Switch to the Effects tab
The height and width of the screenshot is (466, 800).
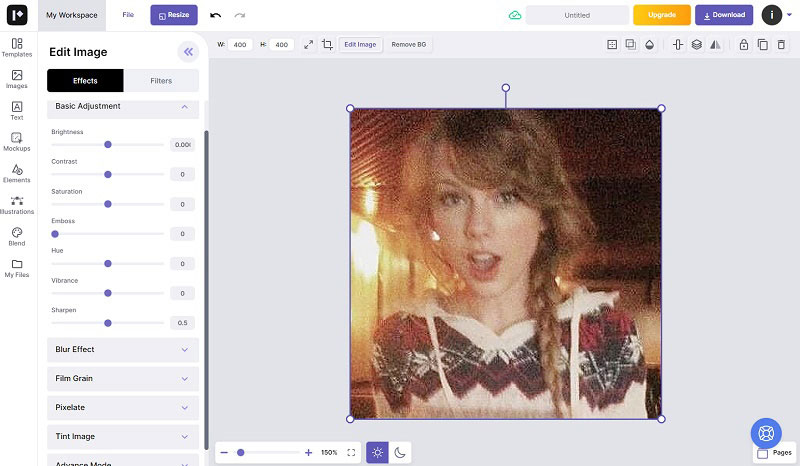[85, 81]
